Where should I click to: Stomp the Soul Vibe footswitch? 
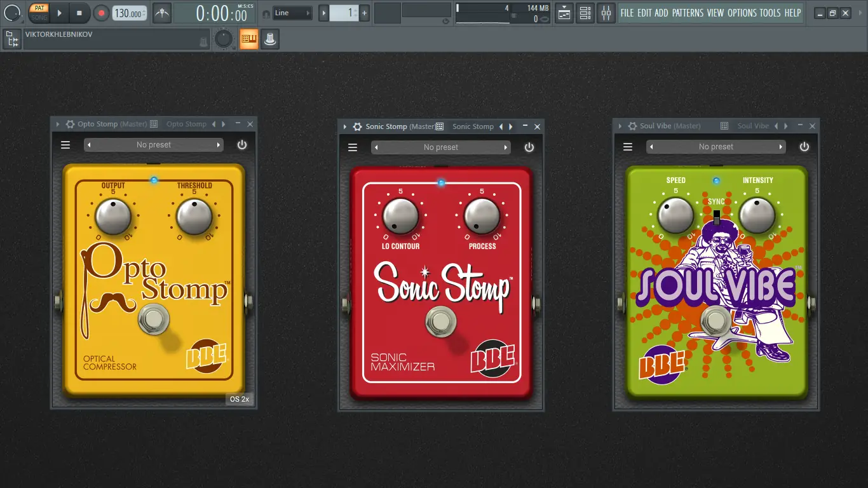click(x=716, y=321)
